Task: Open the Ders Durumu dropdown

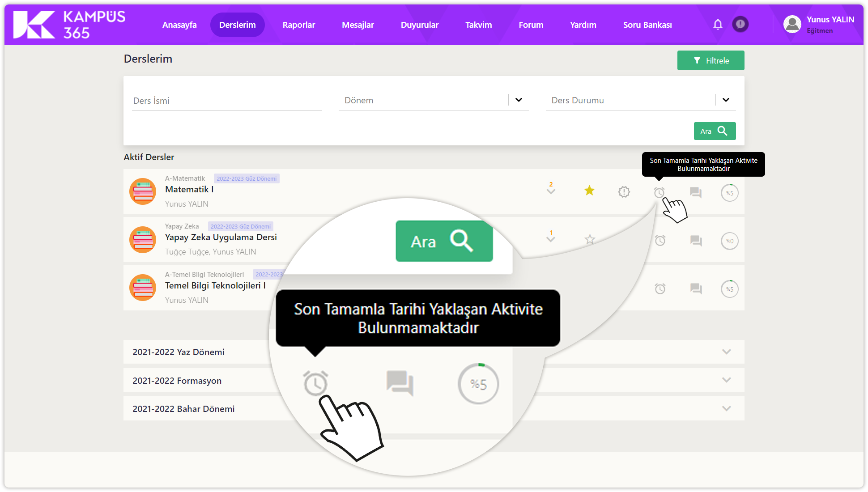Action: click(x=726, y=100)
